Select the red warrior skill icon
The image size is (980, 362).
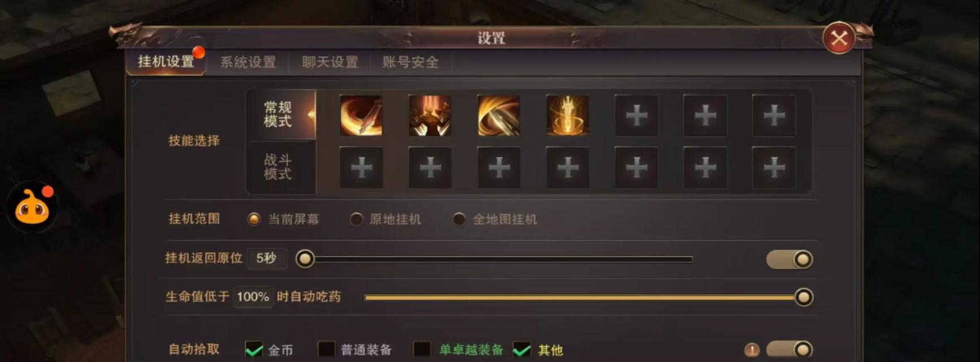pyautogui.click(x=430, y=116)
